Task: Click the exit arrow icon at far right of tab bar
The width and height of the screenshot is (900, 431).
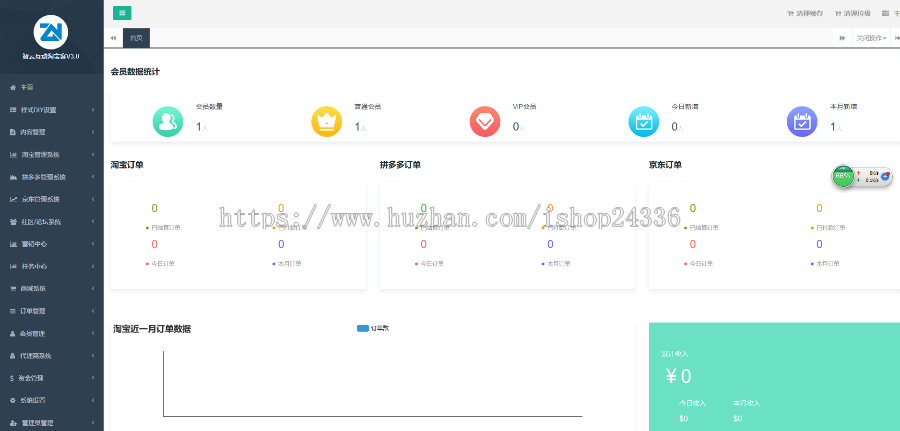Action: (897, 38)
